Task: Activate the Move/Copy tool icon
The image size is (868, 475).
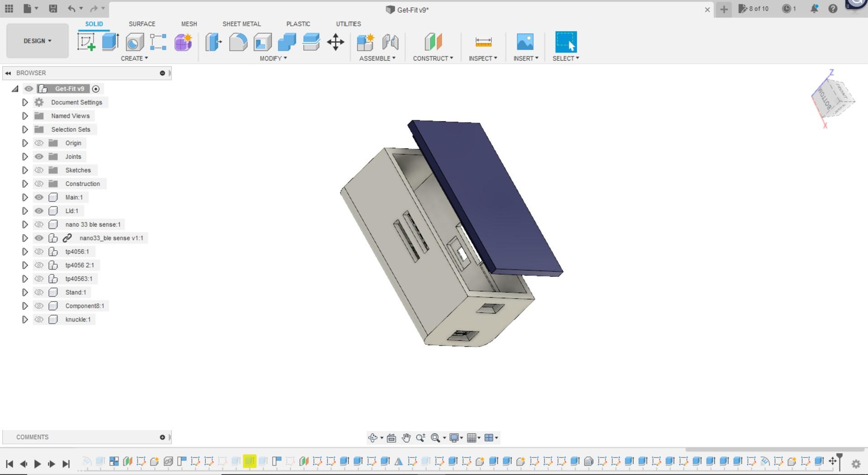Action: pyautogui.click(x=335, y=42)
